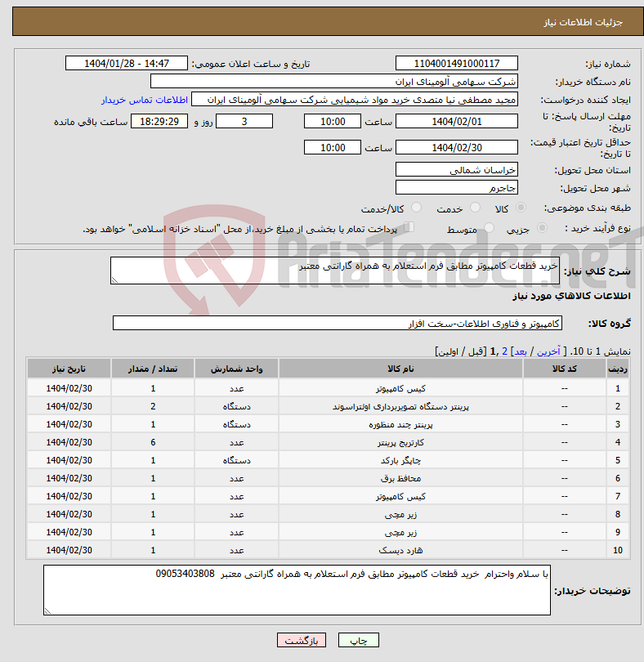Click the delivery city field جاجرم
This screenshot has width=644, height=662.
tap(457, 187)
